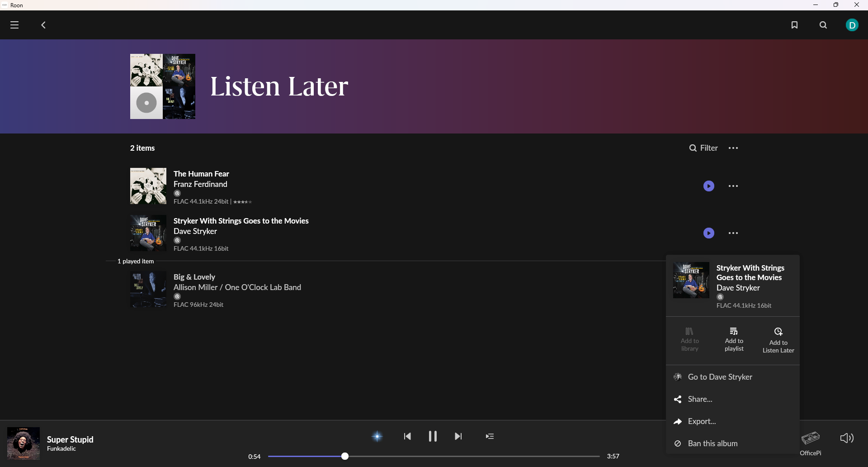The image size is (868, 467).
Task: Skip to next track
Action: (458, 436)
